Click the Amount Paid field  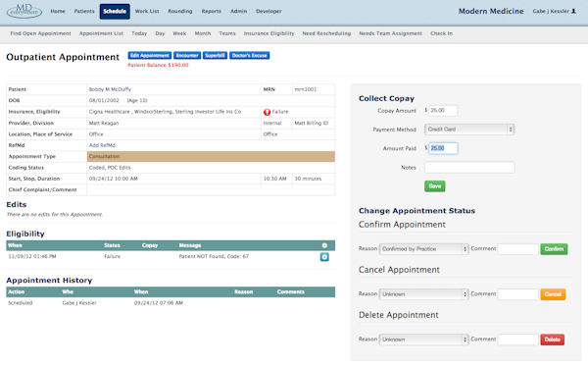pos(443,148)
